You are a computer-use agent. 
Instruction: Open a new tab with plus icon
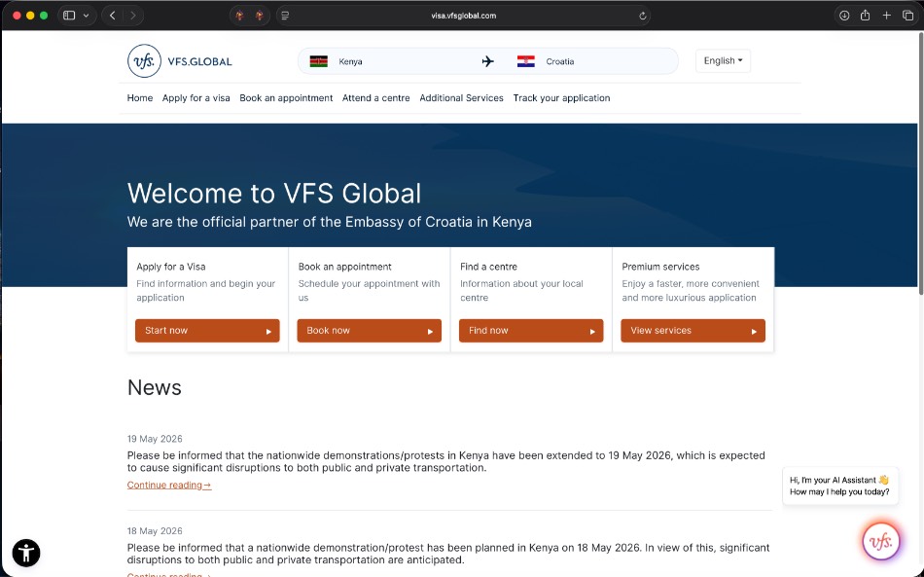(x=886, y=16)
